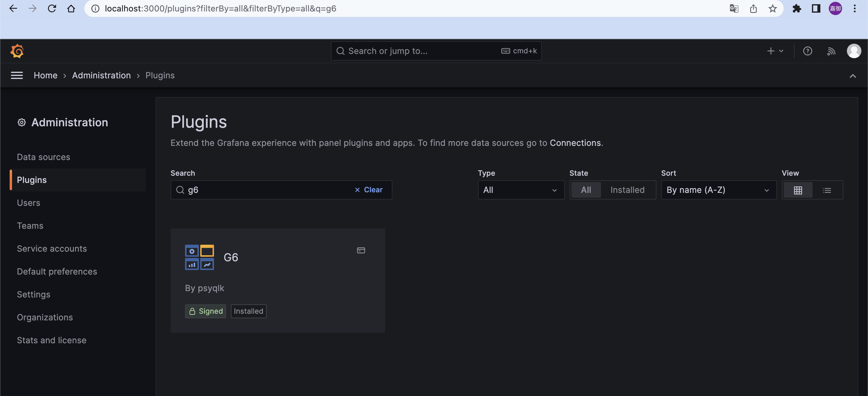Follow the Connections link
This screenshot has height=396, width=868.
575,143
